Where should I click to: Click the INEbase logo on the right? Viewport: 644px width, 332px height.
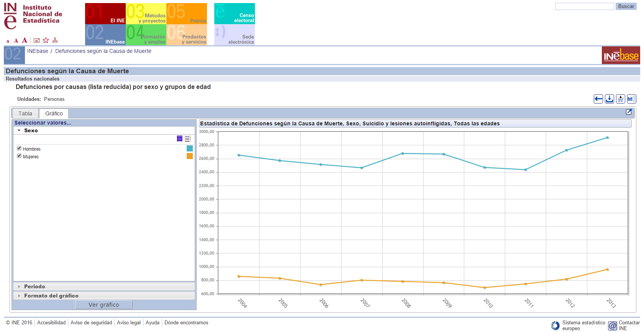click(x=621, y=55)
